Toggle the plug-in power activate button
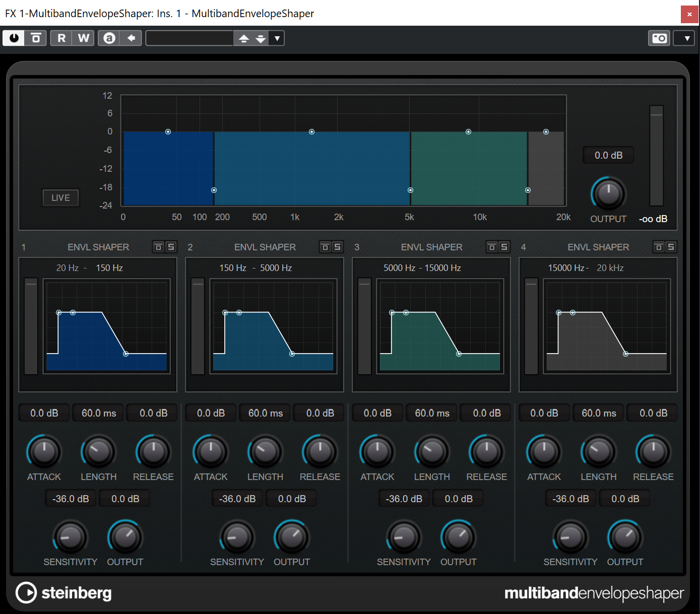 click(x=14, y=38)
